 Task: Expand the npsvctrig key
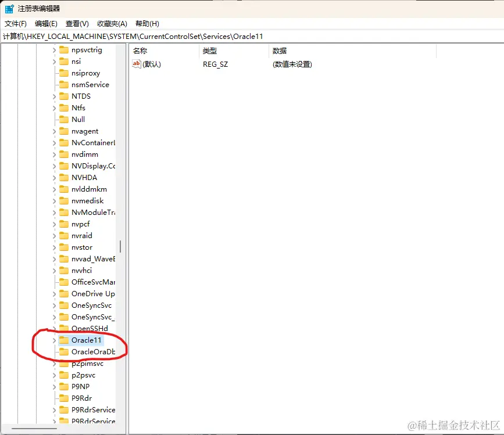[54, 50]
